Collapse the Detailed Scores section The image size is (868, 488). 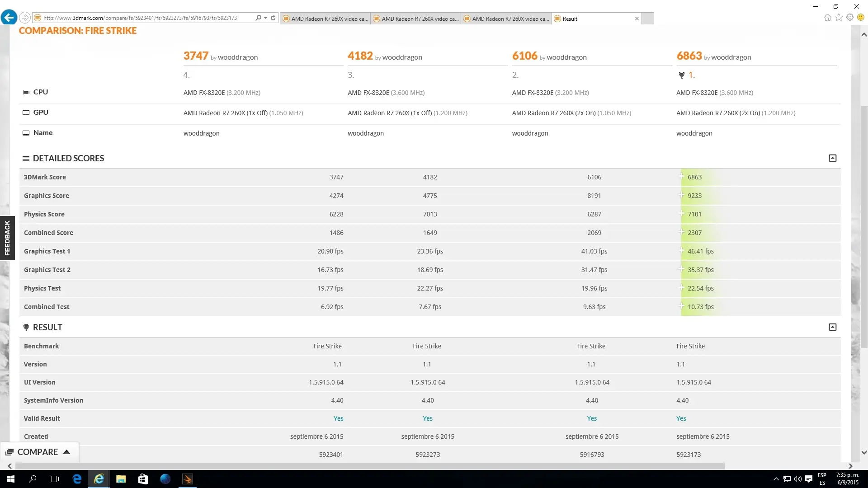click(832, 158)
